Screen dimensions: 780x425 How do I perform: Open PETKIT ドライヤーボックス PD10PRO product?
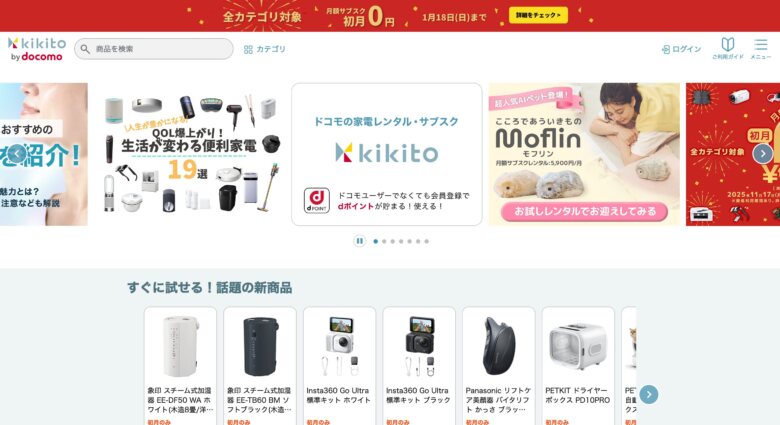pos(578,366)
